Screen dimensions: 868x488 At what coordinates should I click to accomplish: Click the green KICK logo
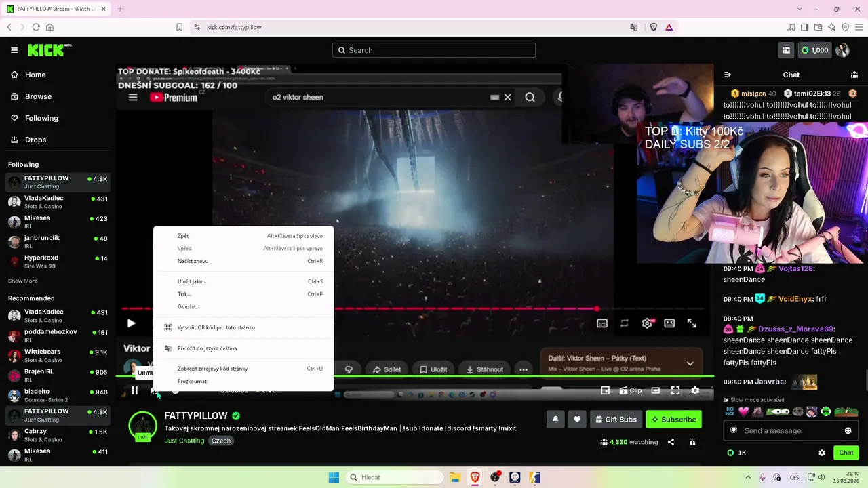tap(49, 50)
